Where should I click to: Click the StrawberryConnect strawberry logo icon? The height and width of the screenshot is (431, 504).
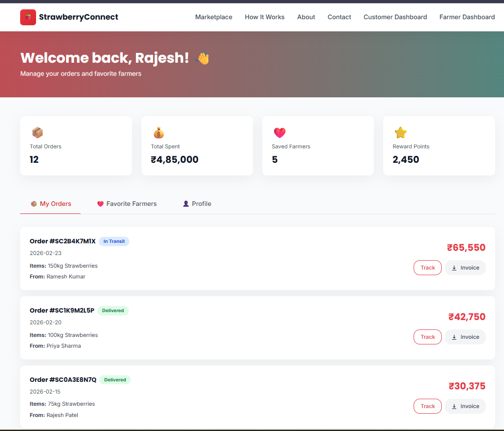click(x=28, y=17)
